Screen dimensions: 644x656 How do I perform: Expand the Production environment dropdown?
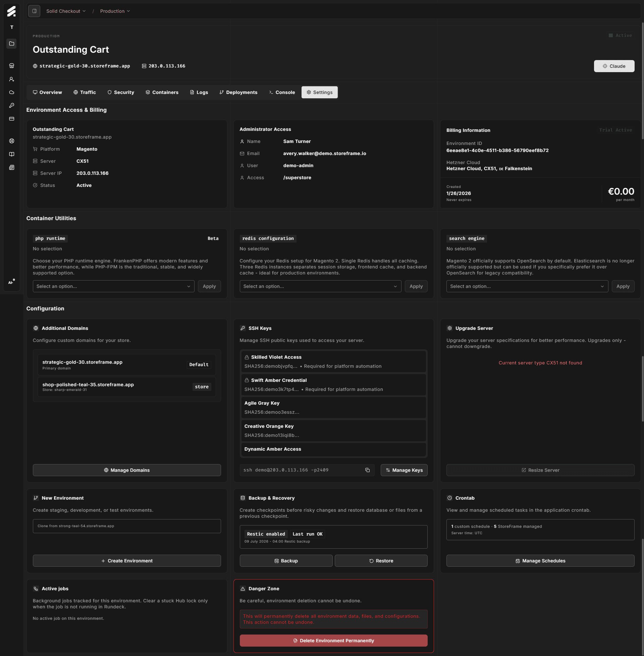coord(115,11)
